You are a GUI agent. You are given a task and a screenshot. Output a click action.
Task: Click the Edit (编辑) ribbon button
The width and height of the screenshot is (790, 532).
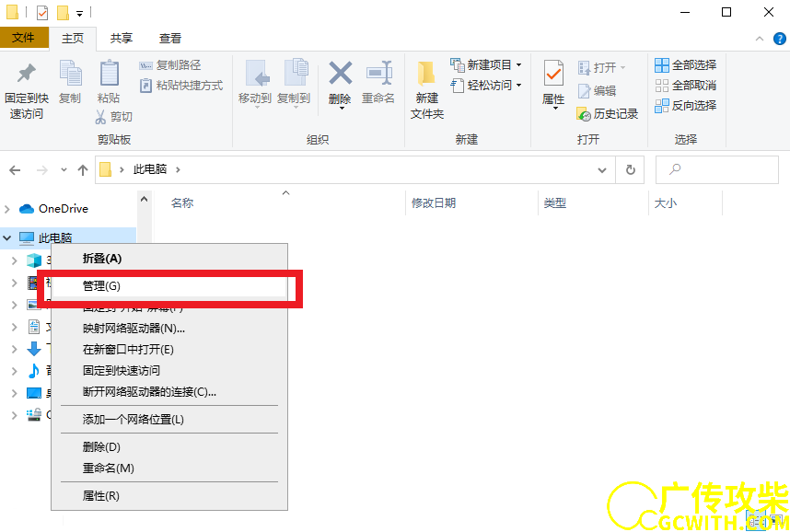[597, 91]
